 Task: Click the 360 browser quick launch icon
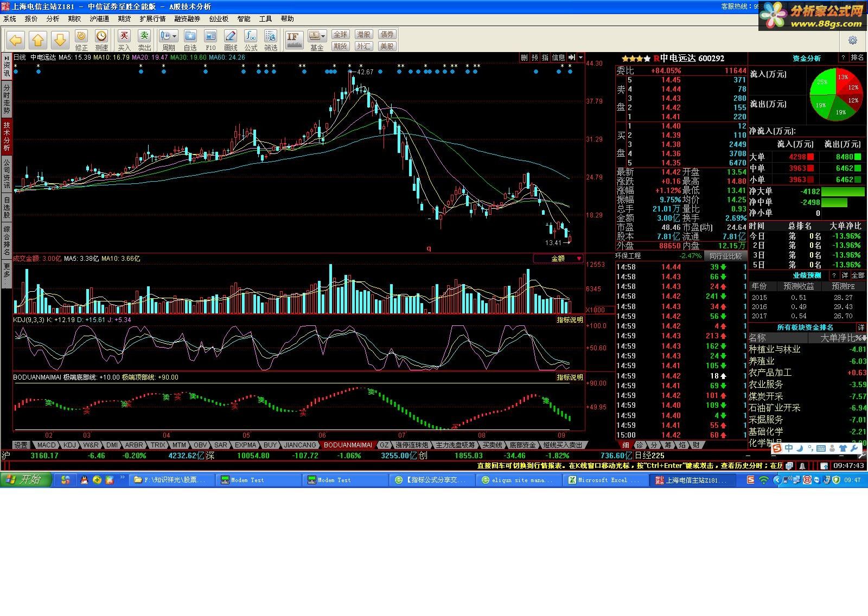(97, 480)
